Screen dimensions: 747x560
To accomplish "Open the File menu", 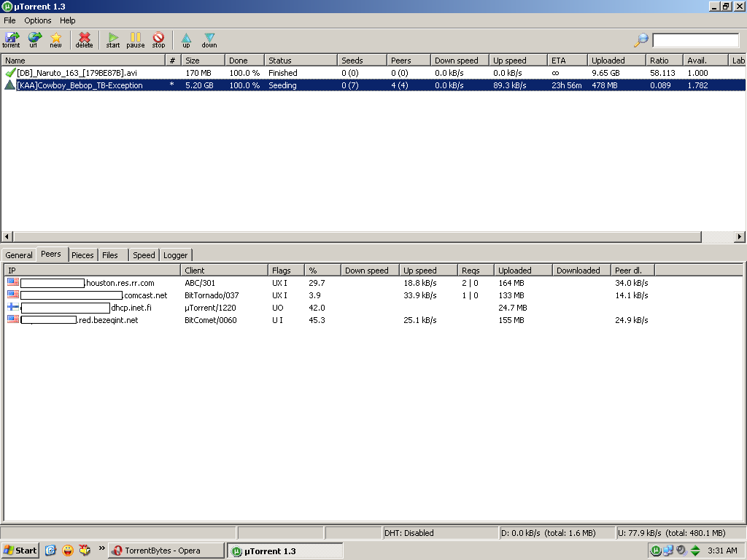I will 9,20.
